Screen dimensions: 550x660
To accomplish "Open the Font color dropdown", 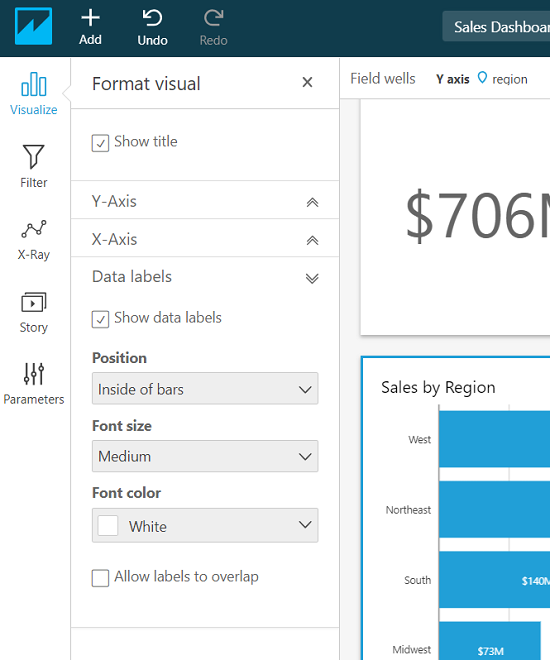I will tap(205, 525).
